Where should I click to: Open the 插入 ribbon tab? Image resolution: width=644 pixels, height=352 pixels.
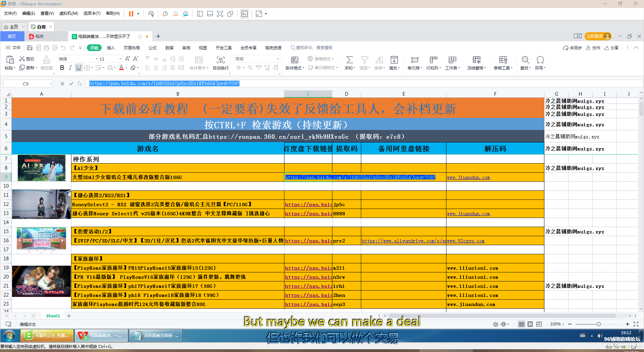pyautogui.click(x=111, y=48)
